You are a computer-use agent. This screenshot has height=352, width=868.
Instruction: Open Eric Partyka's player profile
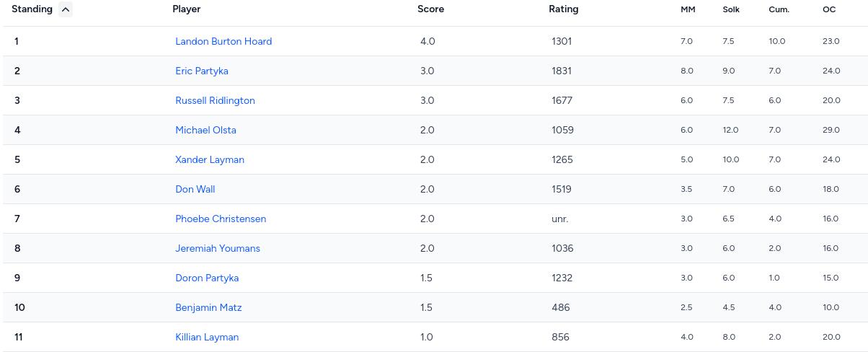click(x=202, y=71)
